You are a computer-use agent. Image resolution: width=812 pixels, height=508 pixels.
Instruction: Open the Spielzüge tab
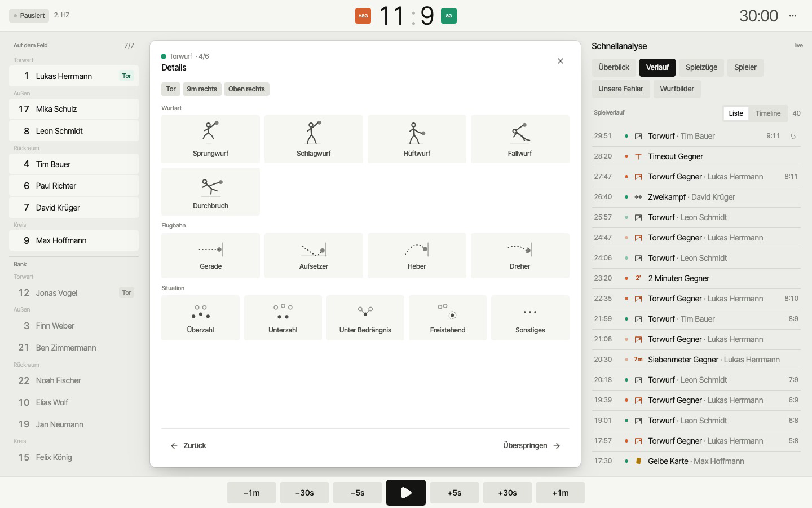pos(701,67)
